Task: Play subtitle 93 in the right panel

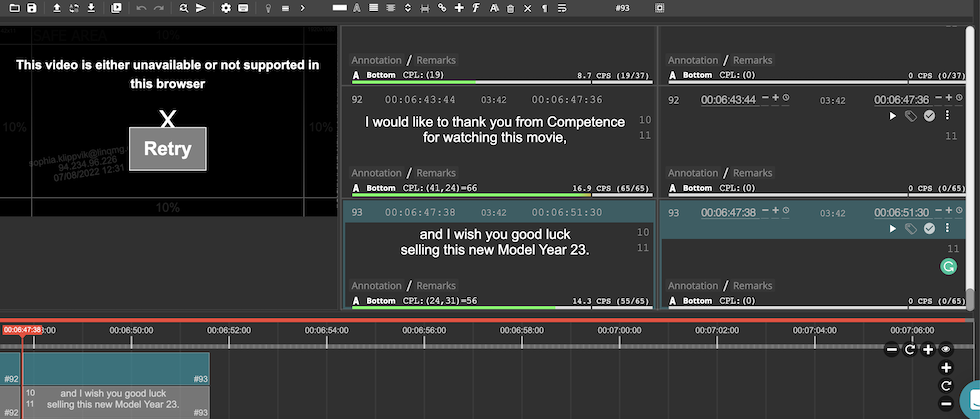Action: click(893, 229)
